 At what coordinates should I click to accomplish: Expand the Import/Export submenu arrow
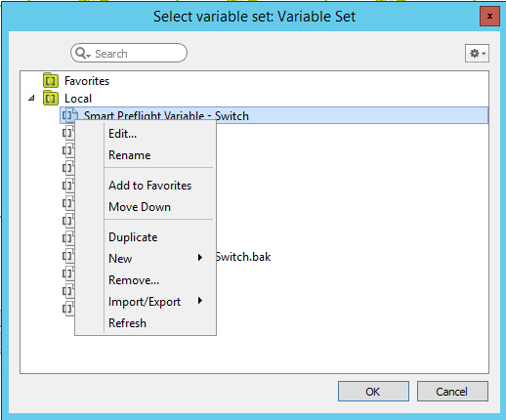200,301
